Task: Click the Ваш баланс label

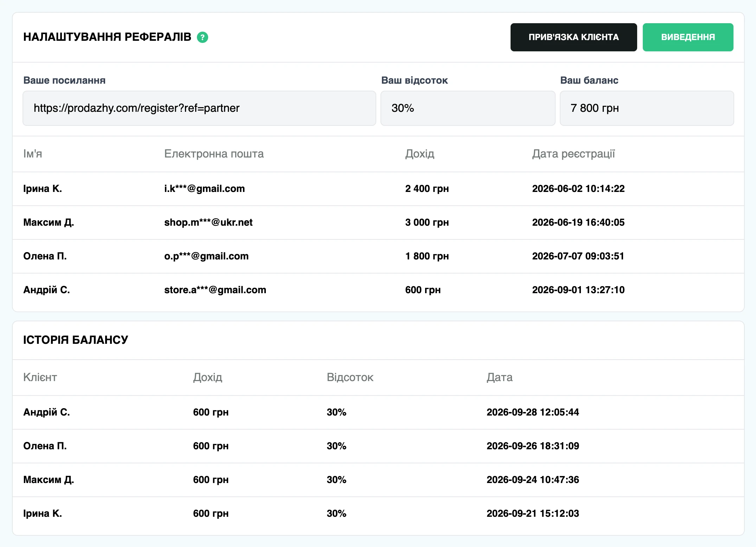Action: click(589, 81)
